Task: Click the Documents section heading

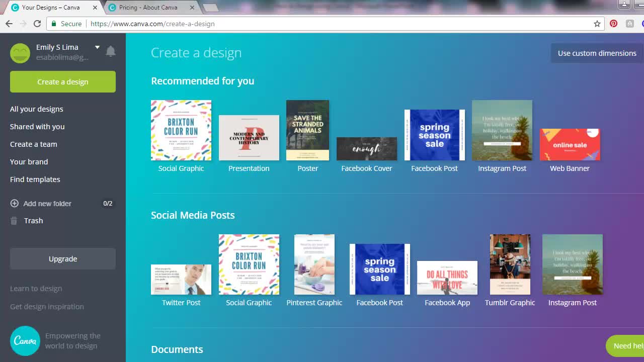Action: (x=177, y=349)
